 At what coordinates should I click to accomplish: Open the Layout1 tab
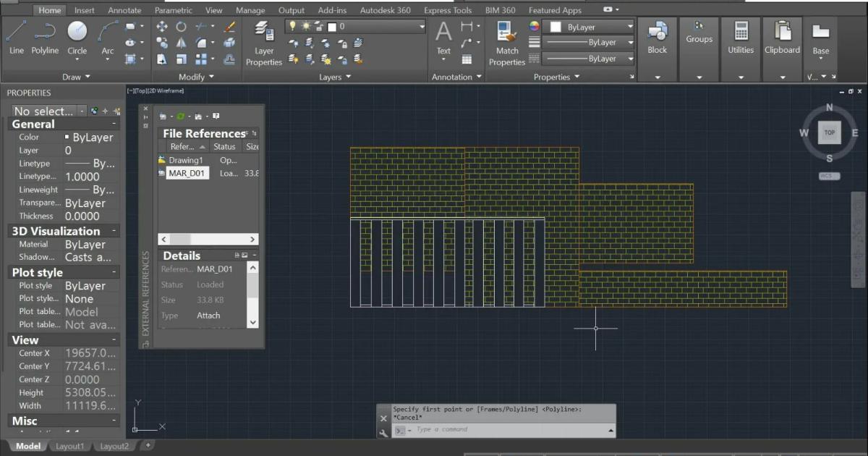(x=69, y=447)
